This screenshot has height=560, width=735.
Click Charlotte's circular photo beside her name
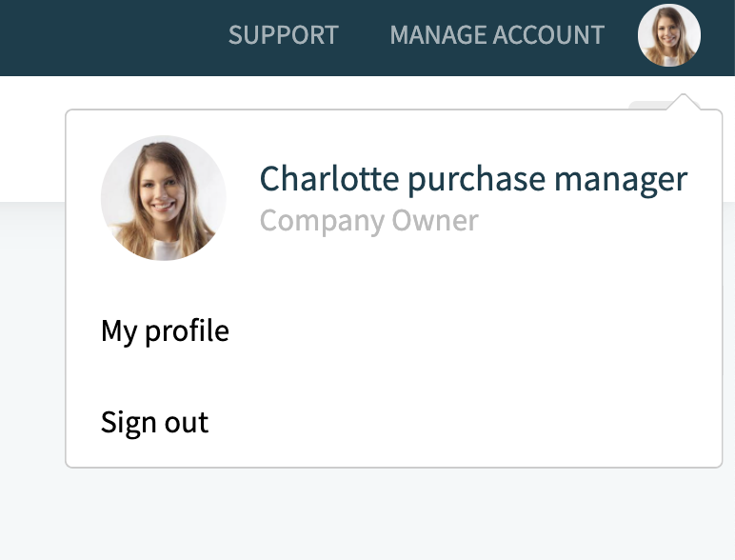[164, 198]
